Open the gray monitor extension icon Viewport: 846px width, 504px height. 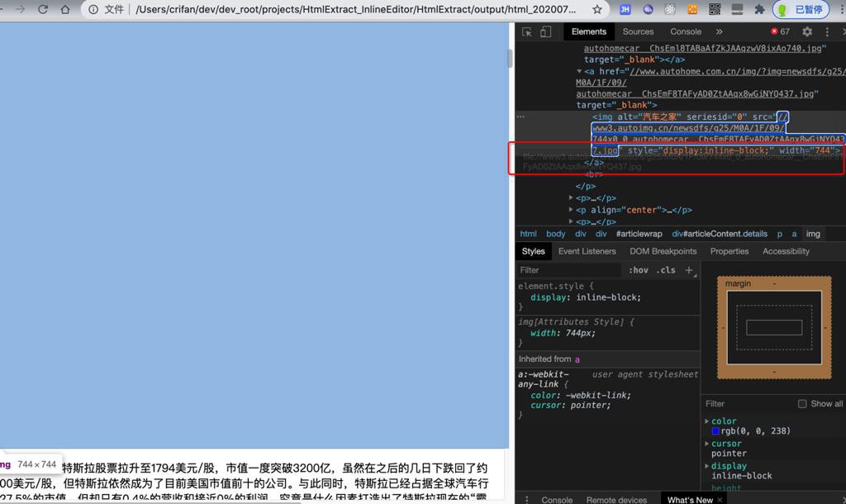[736, 9]
